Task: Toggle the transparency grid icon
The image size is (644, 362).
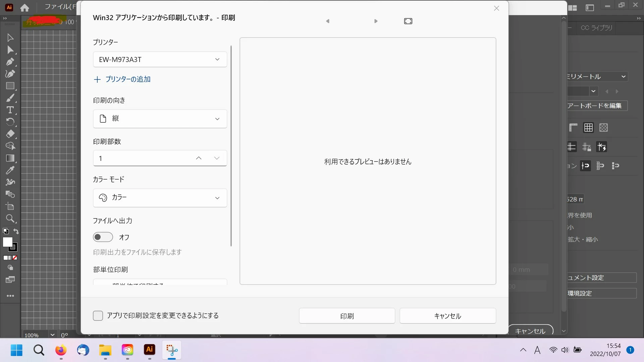Action: [603, 128]
